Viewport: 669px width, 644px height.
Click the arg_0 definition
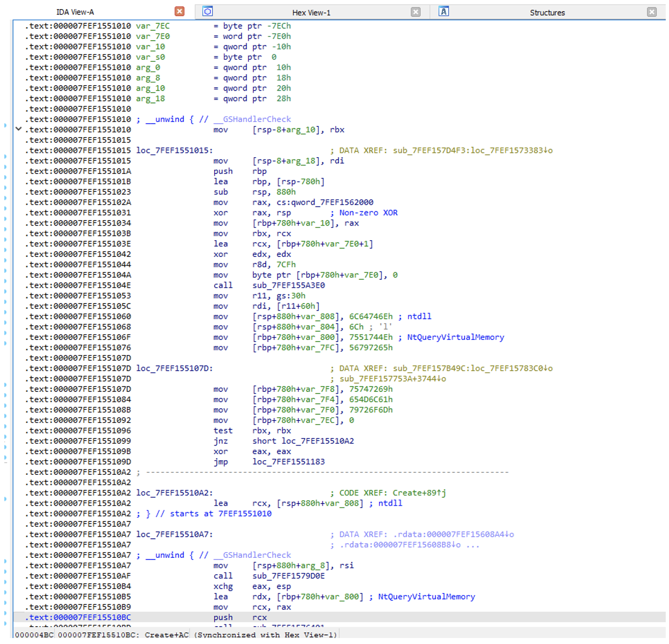pyautogui.click(x=158, y=67)
